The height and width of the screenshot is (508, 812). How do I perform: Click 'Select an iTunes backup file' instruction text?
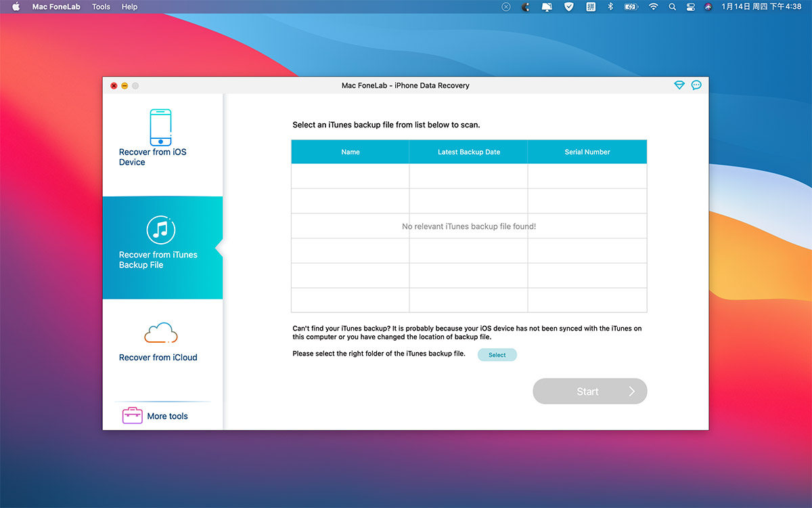386,125
